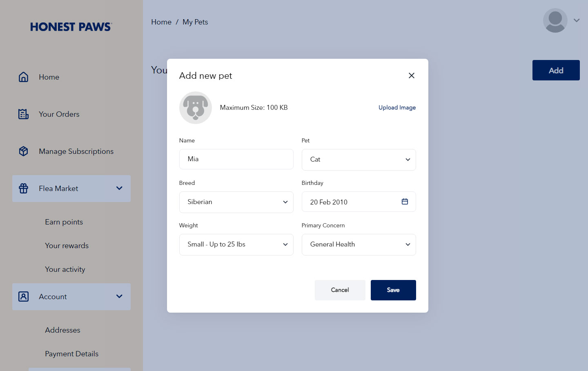
Task: Open Payment Details in sidebar
Action: coord(72,354)
